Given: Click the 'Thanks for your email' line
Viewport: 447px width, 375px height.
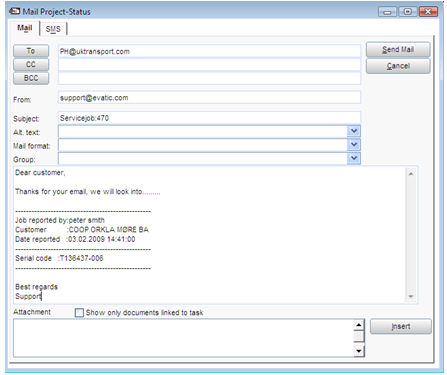Looking at the screenshot, I should (87, 192).
